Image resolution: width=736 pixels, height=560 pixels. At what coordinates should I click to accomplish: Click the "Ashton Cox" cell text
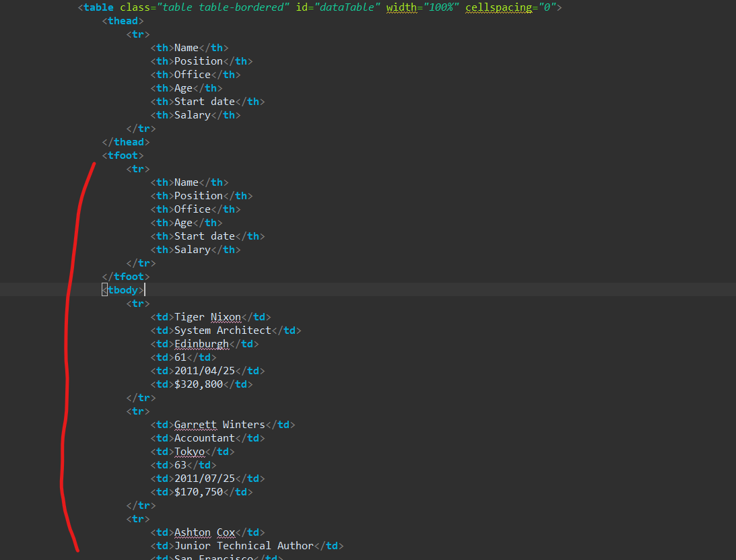205,532
